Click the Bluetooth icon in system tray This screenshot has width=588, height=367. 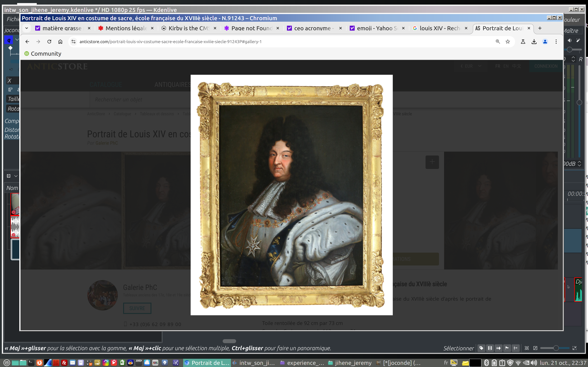pyautogui.click(x=486, y=363)
